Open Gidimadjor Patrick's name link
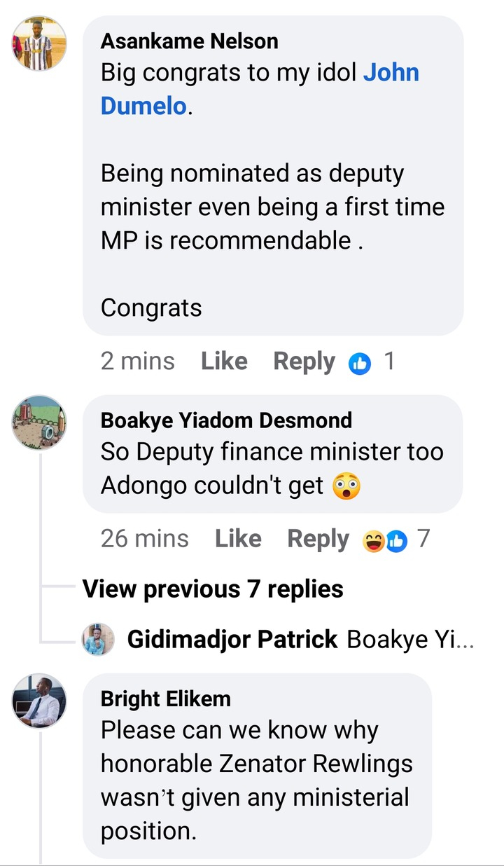 [232, 639]
